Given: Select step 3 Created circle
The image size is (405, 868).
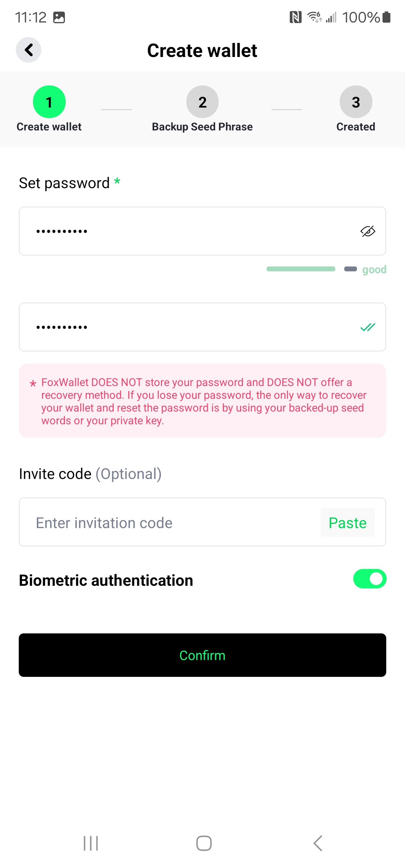Looking at the screenshot, I should tap(355, 102).
